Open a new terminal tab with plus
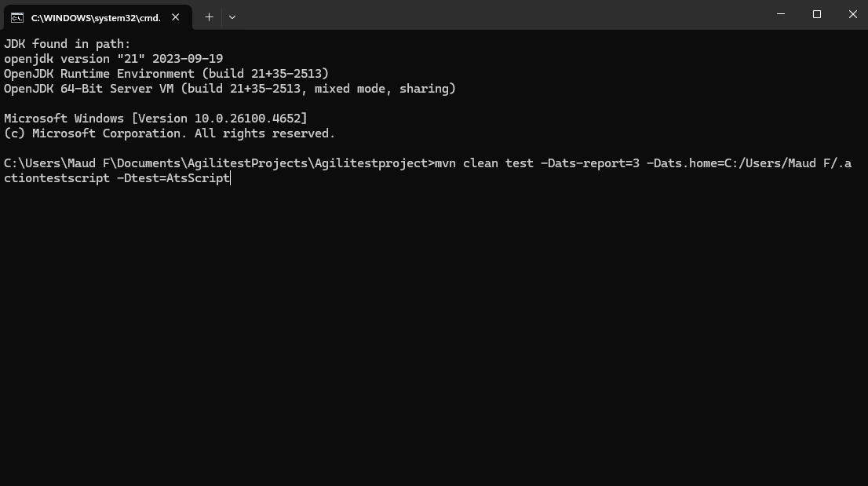This screenshot has height=486, width=868. (209, 17)
